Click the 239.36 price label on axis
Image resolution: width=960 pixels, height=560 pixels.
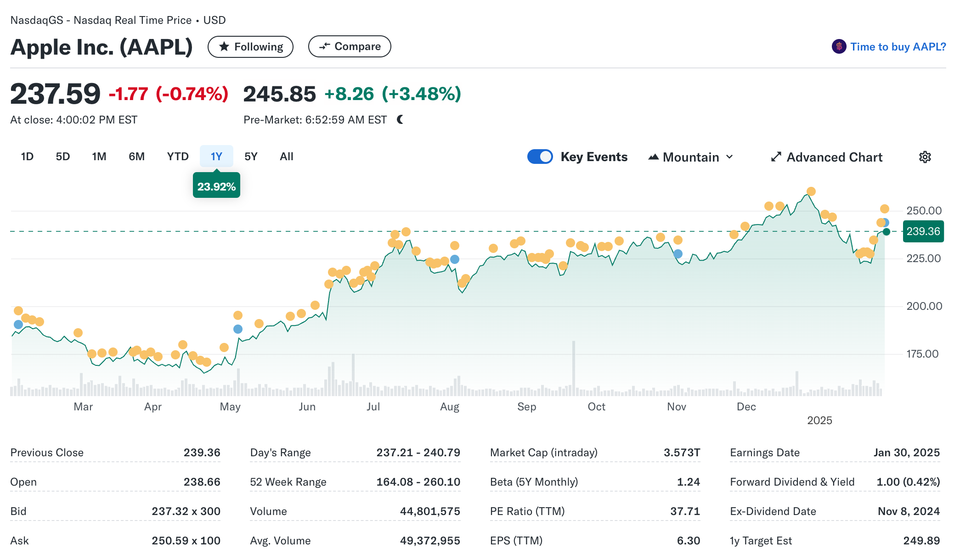[923, 231]
